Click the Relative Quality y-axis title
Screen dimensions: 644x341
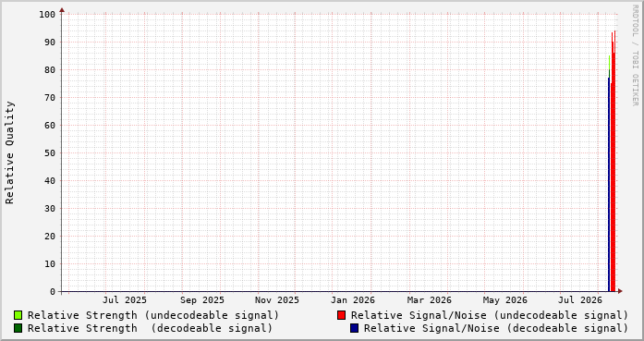pos(9,152)
